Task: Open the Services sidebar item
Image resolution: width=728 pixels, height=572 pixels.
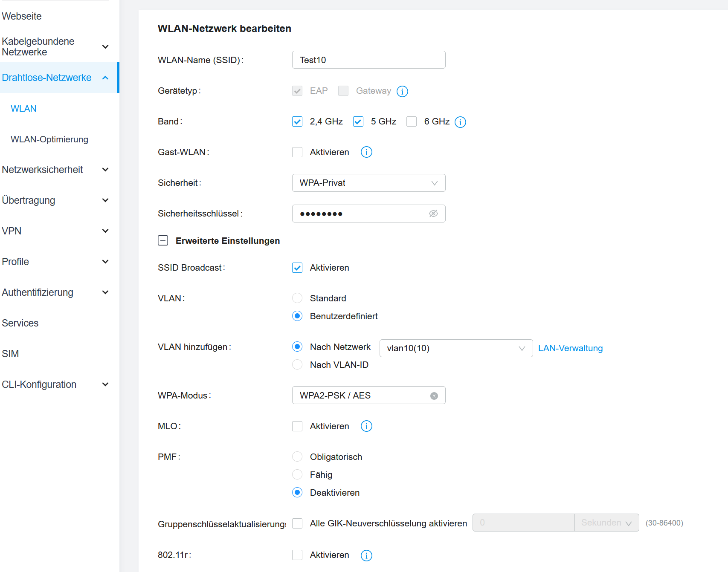Action: click(20, 323)
